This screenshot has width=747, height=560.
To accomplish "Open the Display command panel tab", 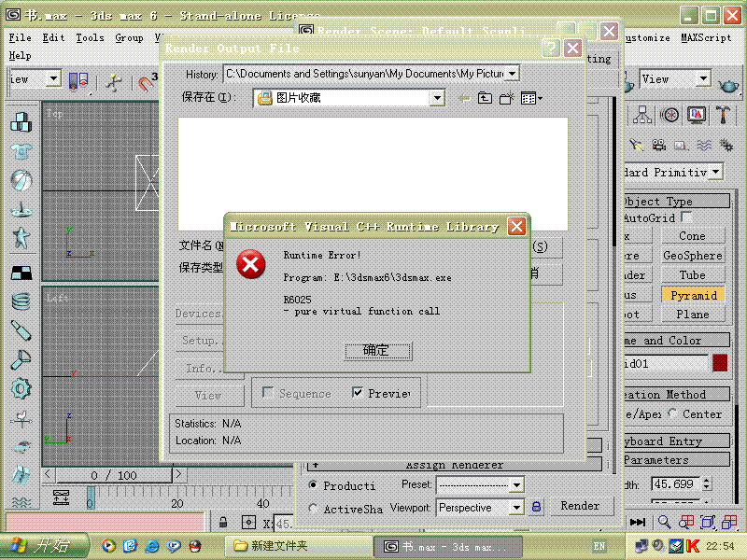I will pos(697,115).
